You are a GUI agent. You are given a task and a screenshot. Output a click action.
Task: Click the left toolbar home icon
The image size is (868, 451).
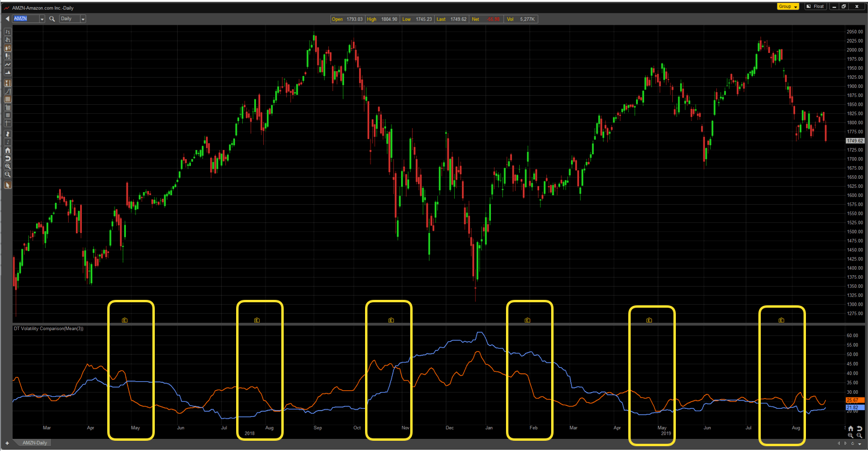[x=8, y=150]
